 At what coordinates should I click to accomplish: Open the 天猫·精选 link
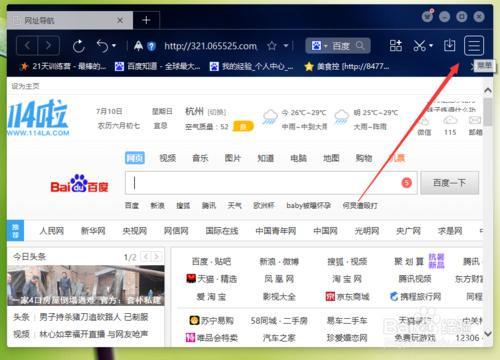pos(211,279)
